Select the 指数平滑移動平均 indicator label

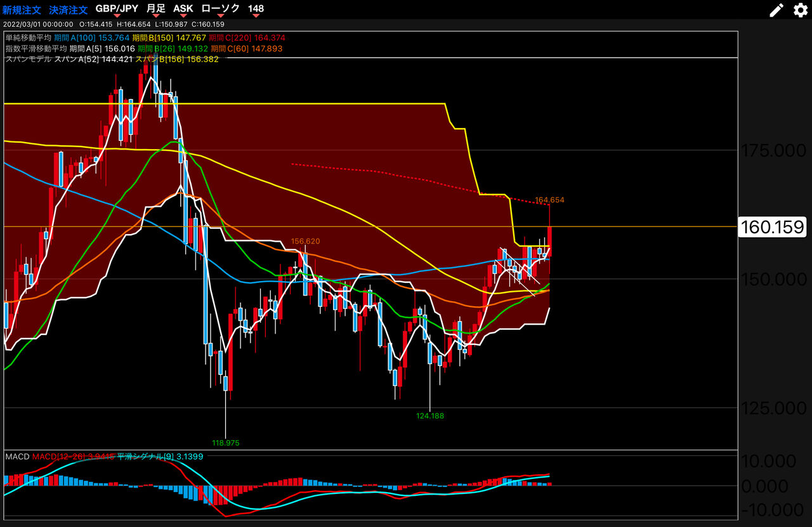(x=36, y=49)
